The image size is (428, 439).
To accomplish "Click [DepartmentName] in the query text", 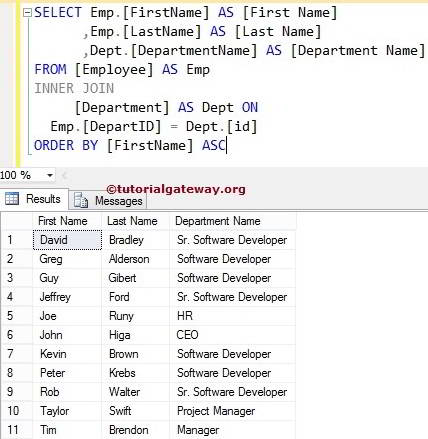I will [194, 51].
